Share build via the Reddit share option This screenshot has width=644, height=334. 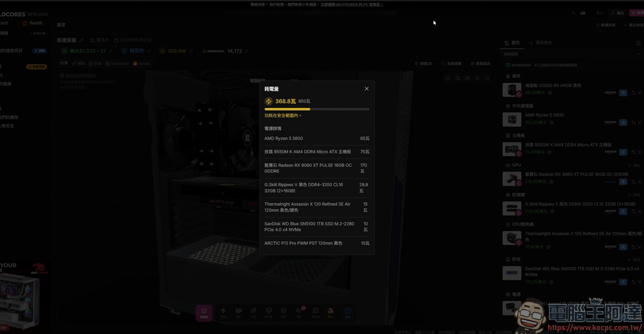(142, 63)
